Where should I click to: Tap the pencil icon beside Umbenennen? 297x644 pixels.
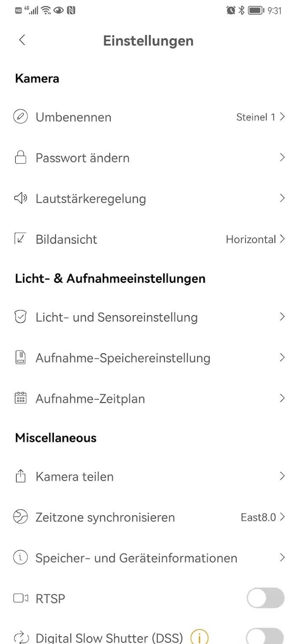[20, 117]
